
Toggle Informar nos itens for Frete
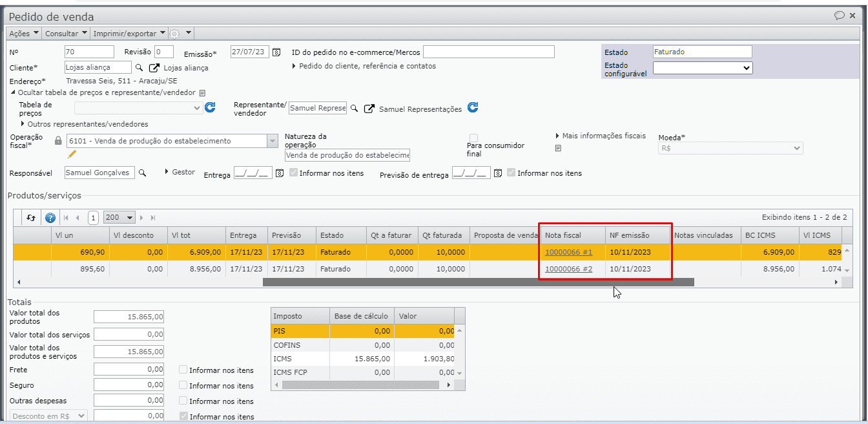click(183, 370)
